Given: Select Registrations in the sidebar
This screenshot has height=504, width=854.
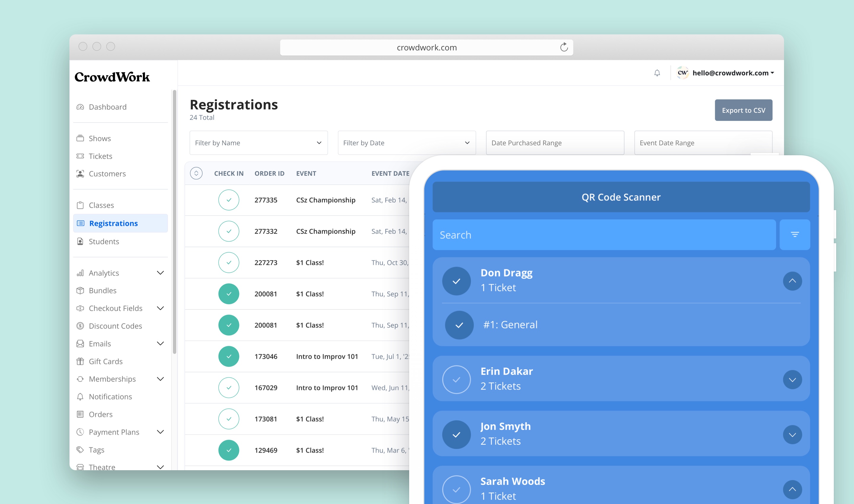Looking at the screenshot, I should click(120, 223).
